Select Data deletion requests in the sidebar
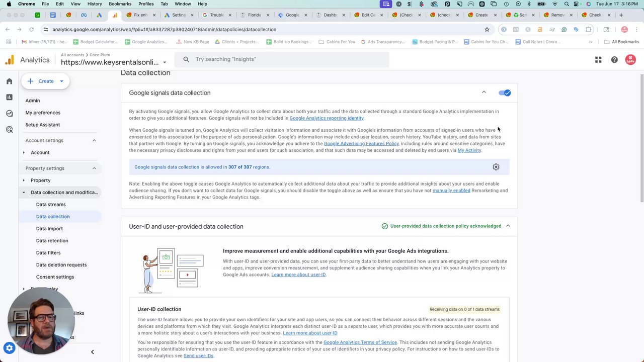Screen dimensions: 644x362 point(61,265)
